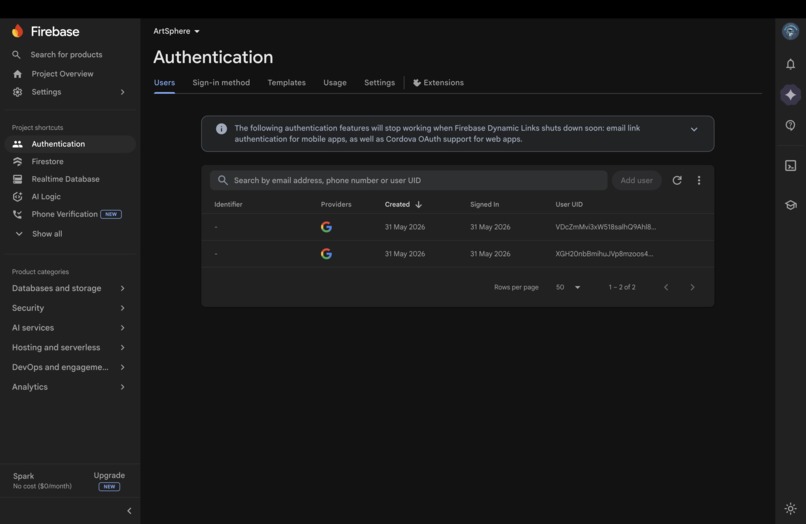Viewport: 806px width, 524px height.
Task: Open the Gemini sparkle assistant icon
Action: [791, 95]
